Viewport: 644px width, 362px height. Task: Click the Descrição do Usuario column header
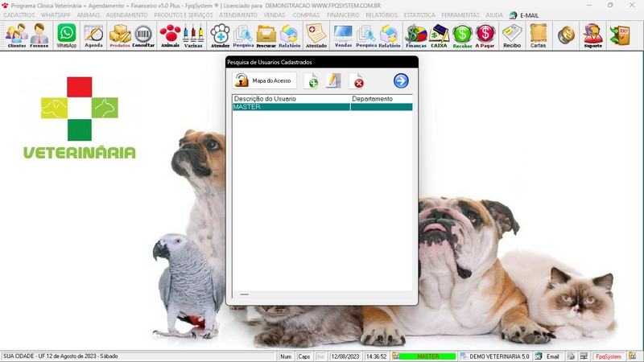(291, 99)
